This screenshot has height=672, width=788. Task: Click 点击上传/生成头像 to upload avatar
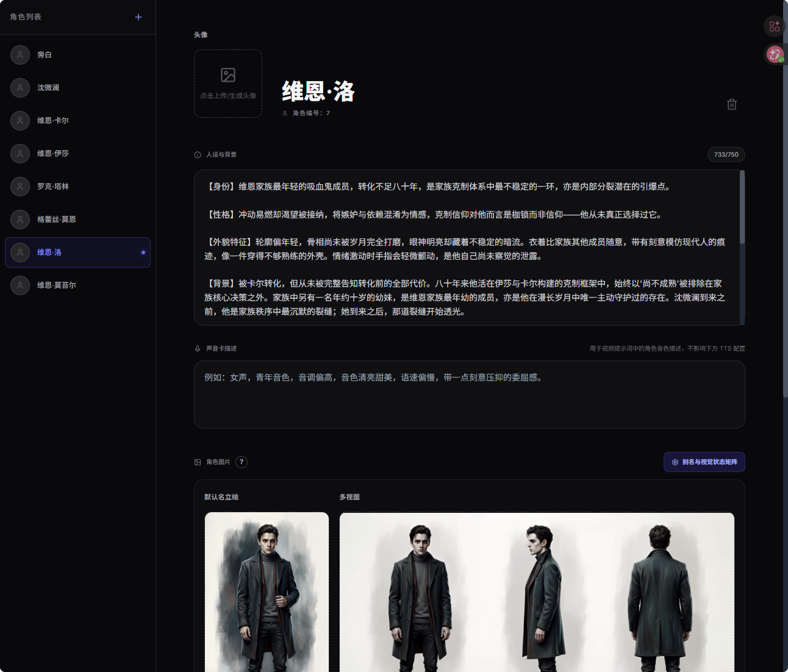227,84
